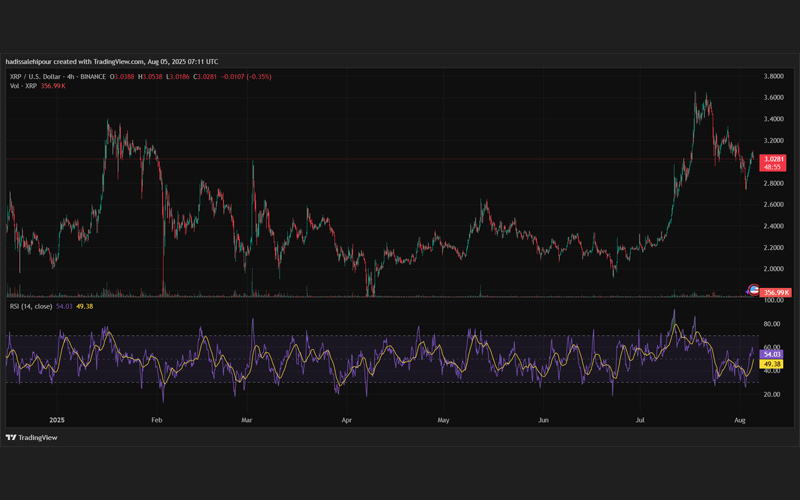Click the 100.00 RSI axis label
Image resolution: width=800 pixels, height=500 pixels.
click(x=773, y=301)
